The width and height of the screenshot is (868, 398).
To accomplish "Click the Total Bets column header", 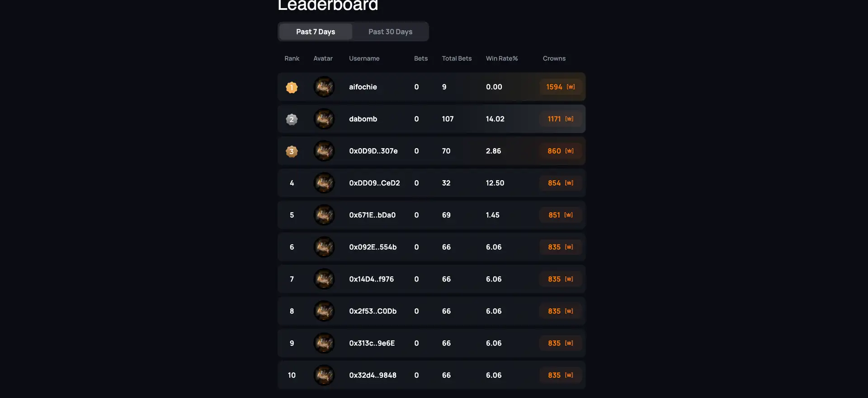I will (457, 58).
